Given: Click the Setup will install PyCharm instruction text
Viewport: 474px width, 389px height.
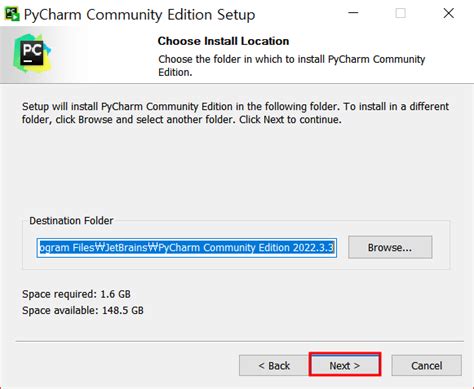Looking at the screenshot, I should pos(235,113).
